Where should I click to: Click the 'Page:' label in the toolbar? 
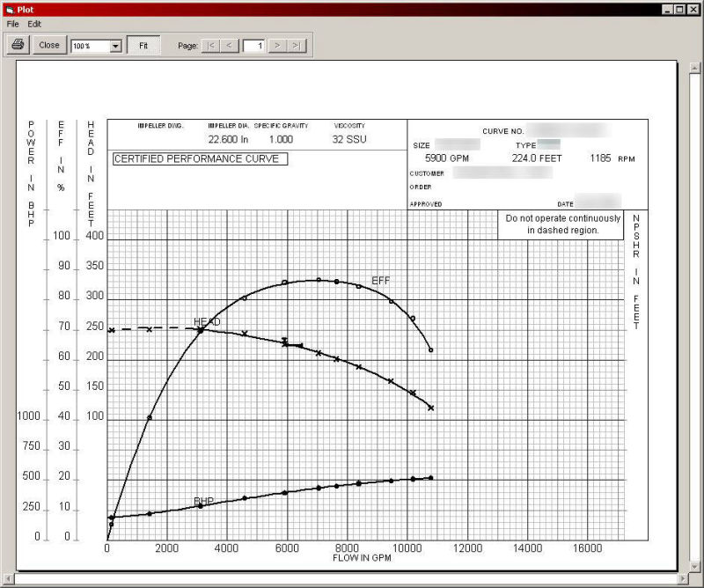(x=187, y=46)
